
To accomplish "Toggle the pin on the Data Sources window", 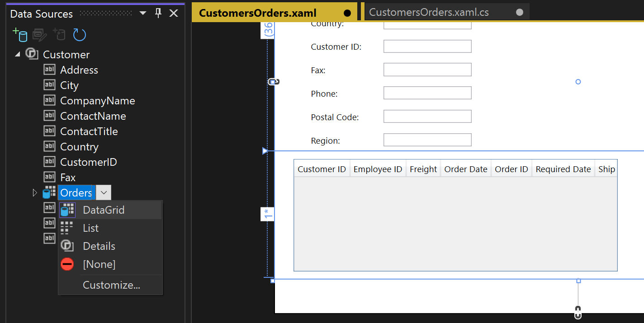I will click(x=158, y=13).
